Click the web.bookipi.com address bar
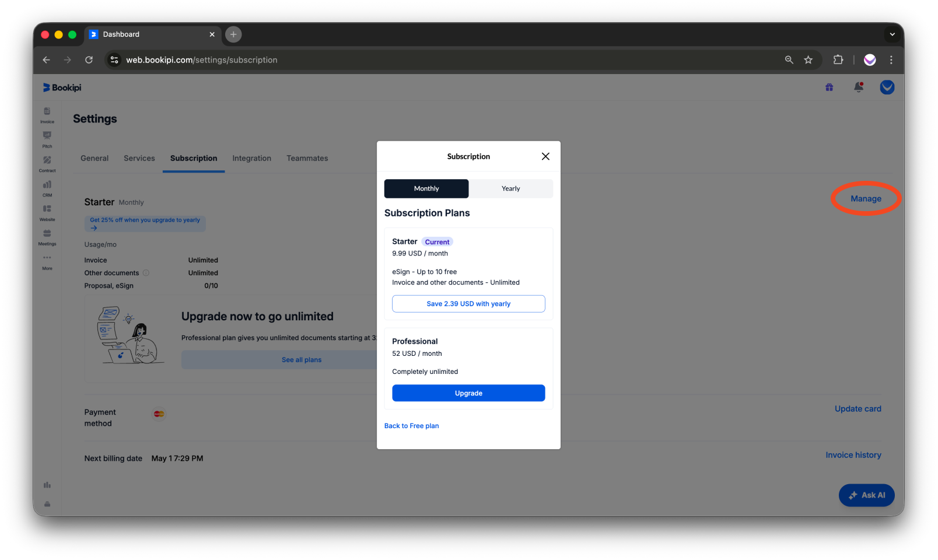This screenshot has height=560, width=938. point(201,60)
